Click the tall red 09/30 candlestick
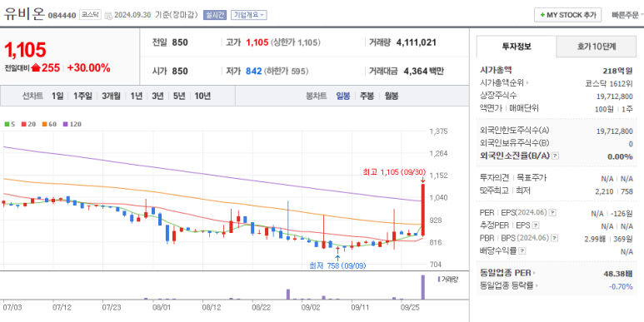 click(422, 210)
